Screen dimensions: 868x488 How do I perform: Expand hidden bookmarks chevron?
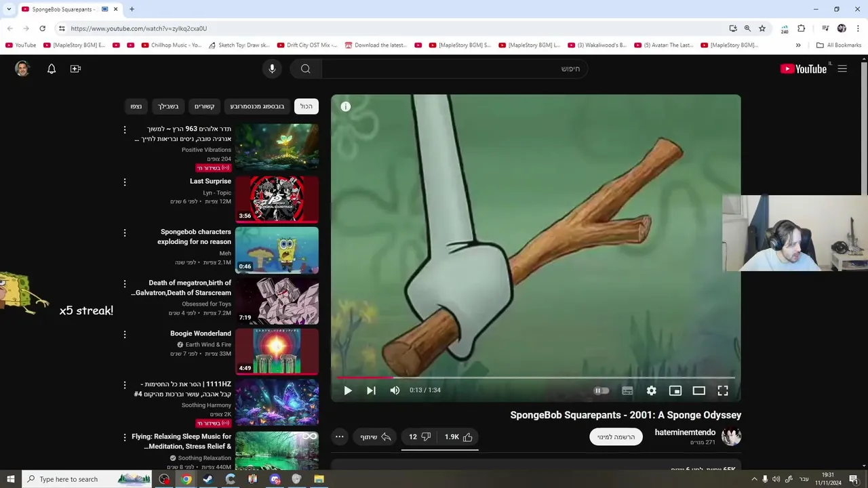(x=798, y=45)
